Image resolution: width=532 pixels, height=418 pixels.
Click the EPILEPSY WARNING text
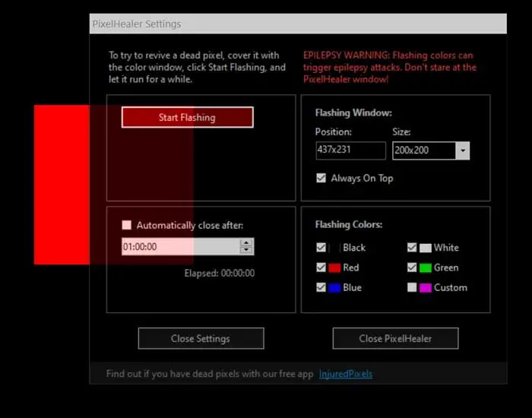pos(390,67)
